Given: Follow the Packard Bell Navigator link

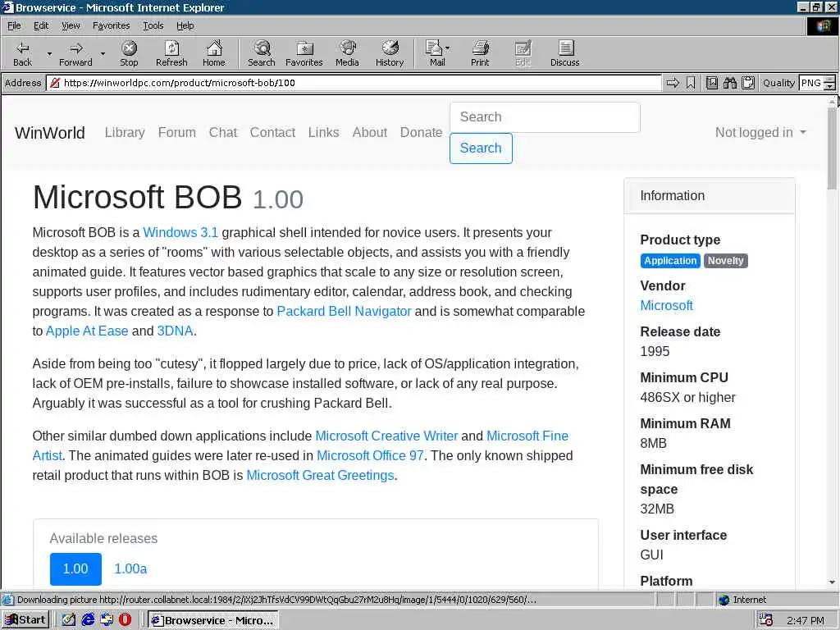Looking at the screenshot, I should coord(344,311).
